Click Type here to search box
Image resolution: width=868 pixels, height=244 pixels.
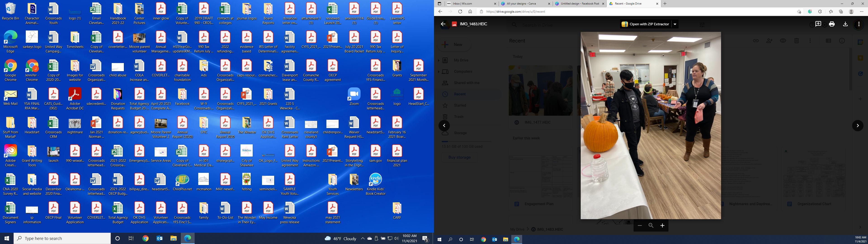pyautogui.click(x=62, y=238)
